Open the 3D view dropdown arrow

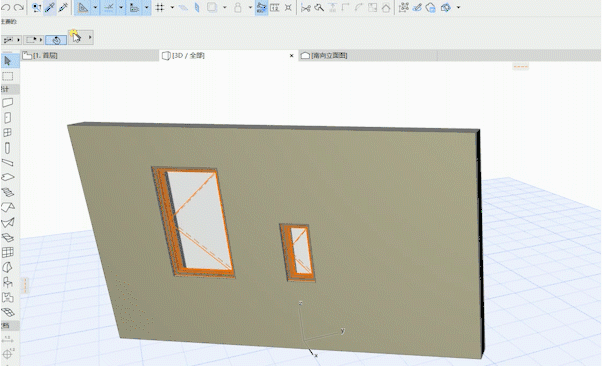pyautogui.click(x=458, y=7)
